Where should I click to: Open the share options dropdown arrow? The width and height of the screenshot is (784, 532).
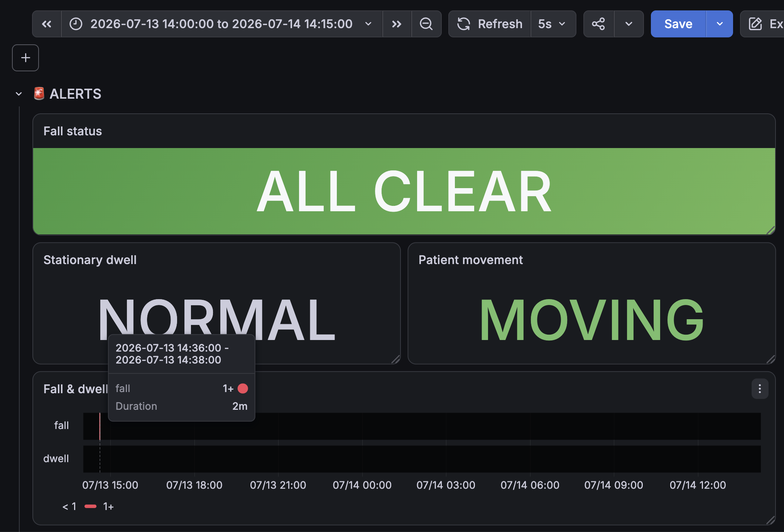pos(629,24)
